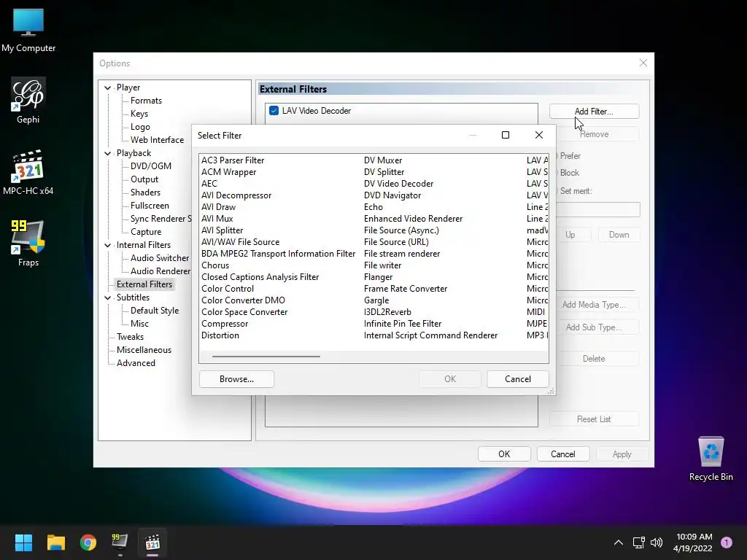The width and height of the screenshot is (747, 560).
Task: Launch Google Chrome from the taskbar
Action: (x=88, y=542)
